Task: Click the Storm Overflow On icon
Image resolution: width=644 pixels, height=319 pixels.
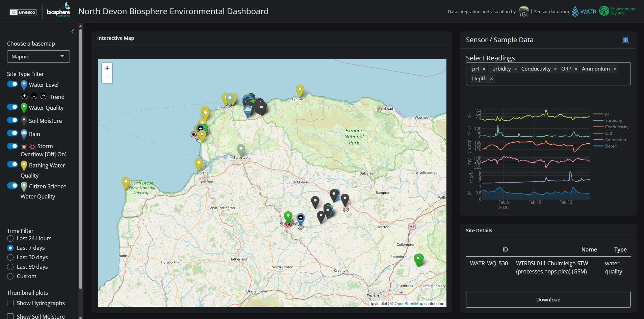Action: 32,147
